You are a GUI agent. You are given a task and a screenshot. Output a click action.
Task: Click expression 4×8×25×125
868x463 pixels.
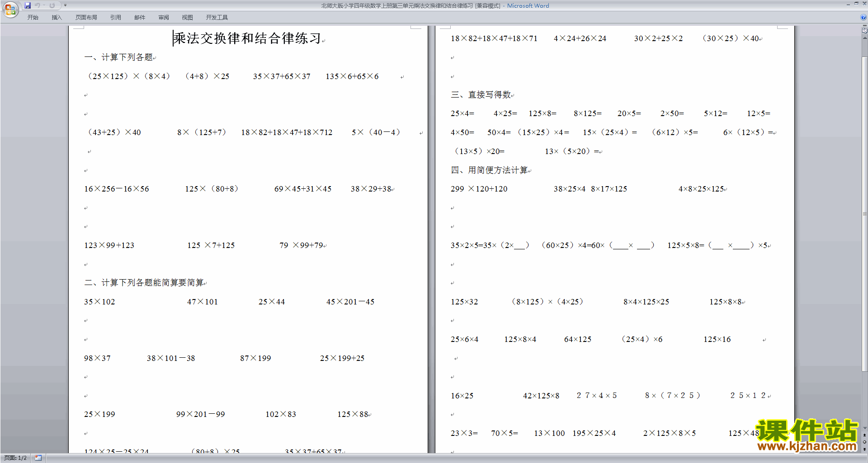click(701, 189)
